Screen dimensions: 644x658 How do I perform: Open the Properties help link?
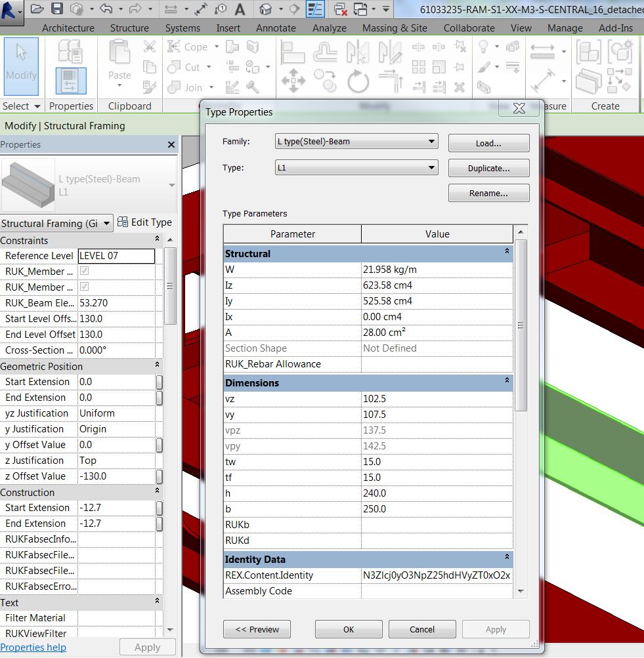(33, 648)
